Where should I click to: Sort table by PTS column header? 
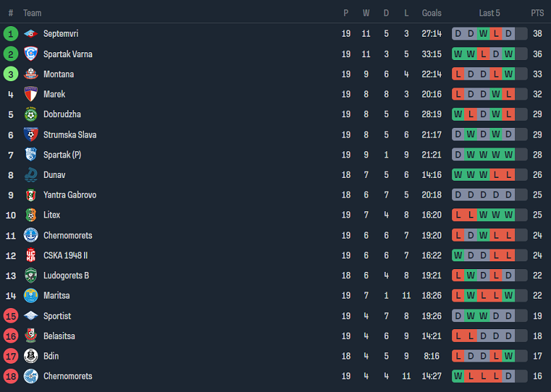coord(537,13)
